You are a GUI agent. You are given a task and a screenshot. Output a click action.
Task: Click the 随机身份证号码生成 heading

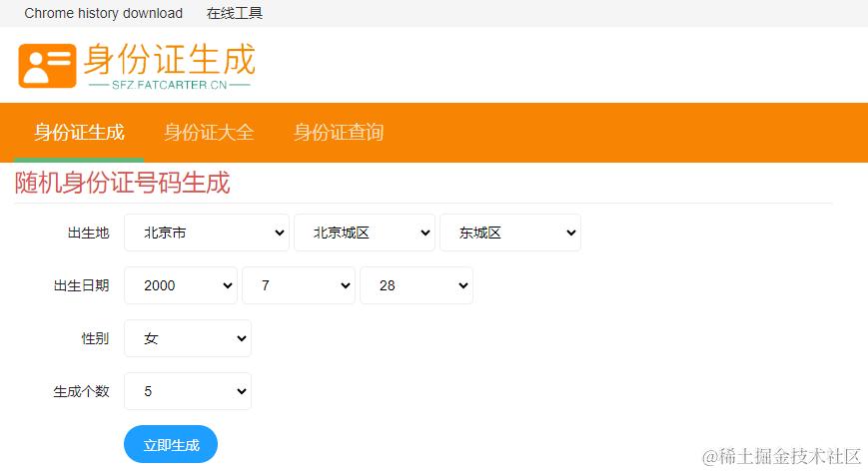point(122,184)
